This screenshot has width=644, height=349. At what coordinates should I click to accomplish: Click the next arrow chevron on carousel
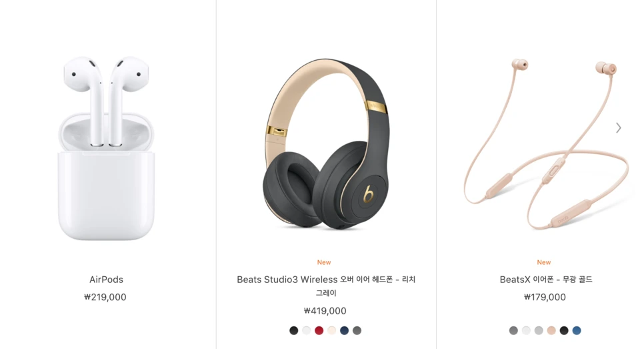click(x=619, y=128)
